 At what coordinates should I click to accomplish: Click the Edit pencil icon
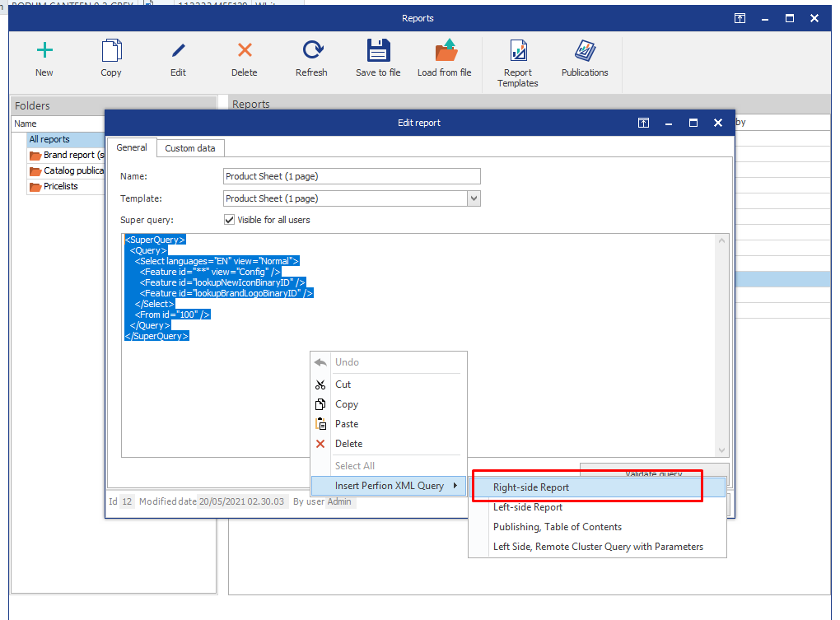(x=179, y=51)
